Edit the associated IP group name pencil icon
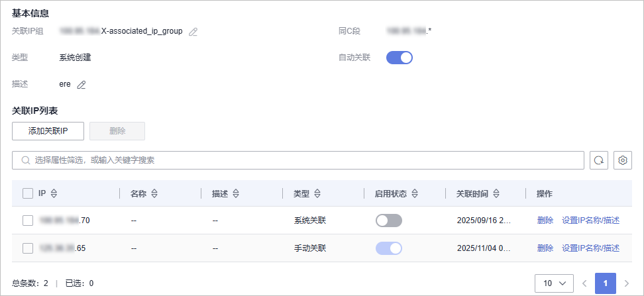The width and height of the screenshot is (644, 296). (193, 31)
